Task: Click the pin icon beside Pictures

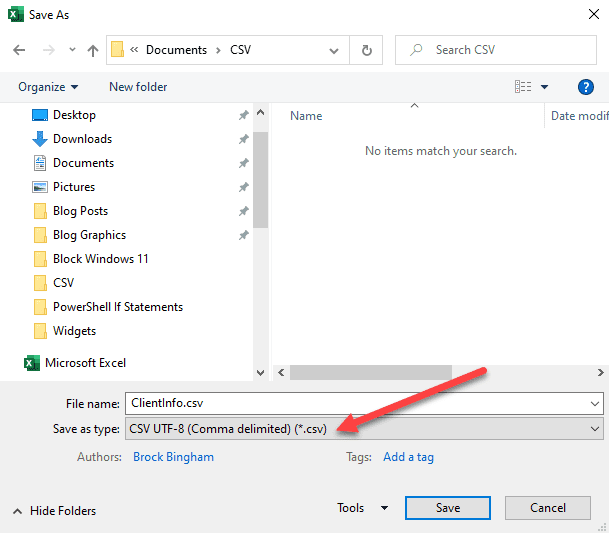Action: tap(244, 187)
